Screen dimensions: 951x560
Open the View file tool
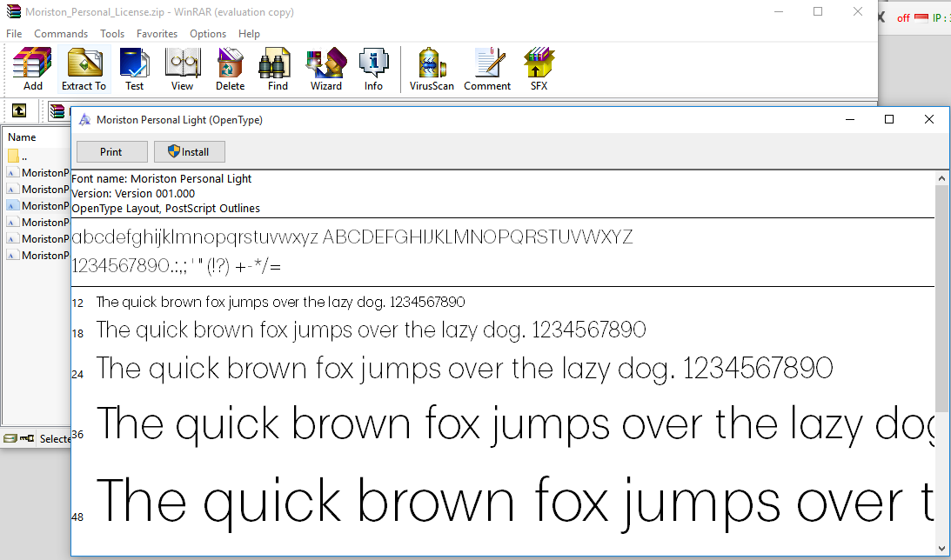tap(182, 70)
